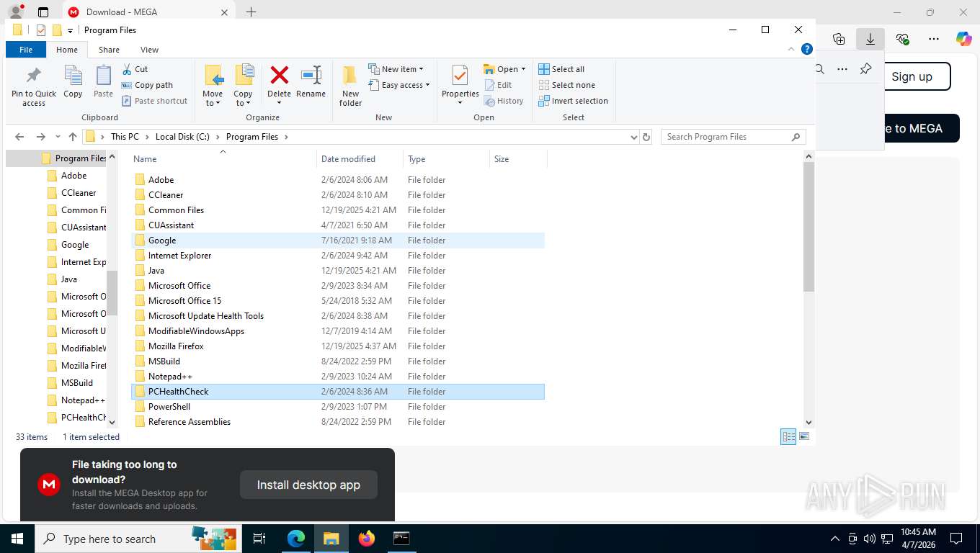Click the Edit ribbon command

pyautogui.click(x=498, y=85)
